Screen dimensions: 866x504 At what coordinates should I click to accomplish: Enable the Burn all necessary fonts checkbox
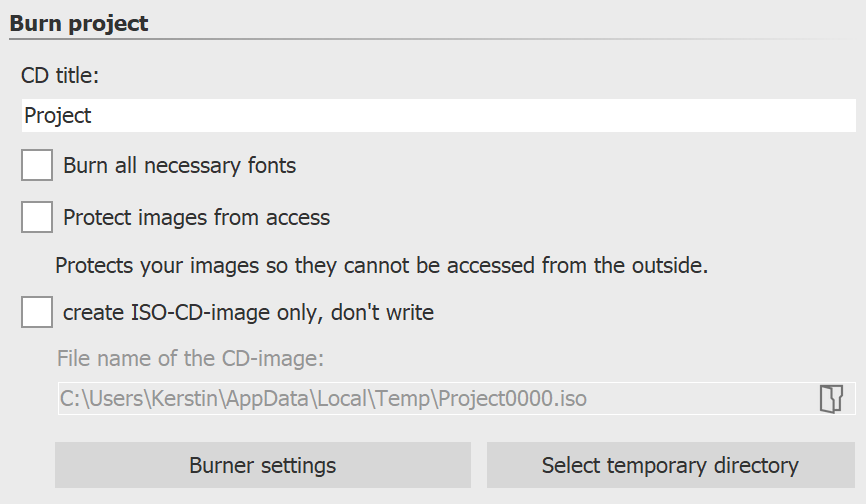click(37, 165)
